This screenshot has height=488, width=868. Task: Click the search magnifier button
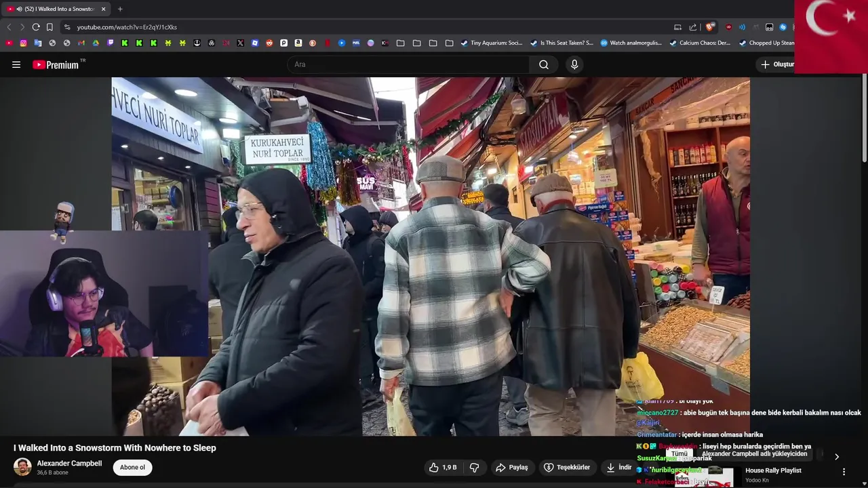544,64
